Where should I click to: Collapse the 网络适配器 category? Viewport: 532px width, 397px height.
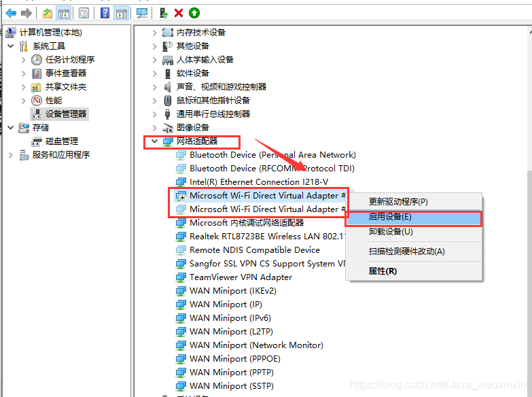click(x=155, y=141)
